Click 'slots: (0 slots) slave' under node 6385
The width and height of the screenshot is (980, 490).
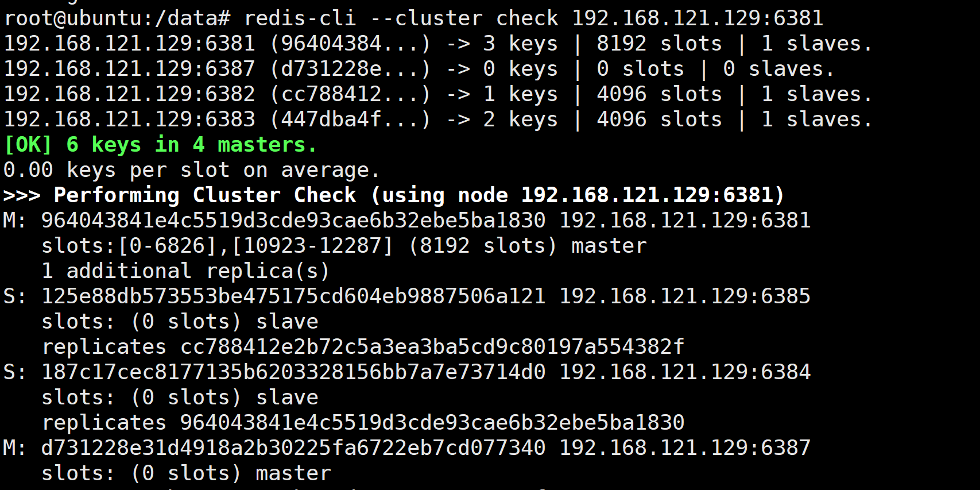click(180, 322)
